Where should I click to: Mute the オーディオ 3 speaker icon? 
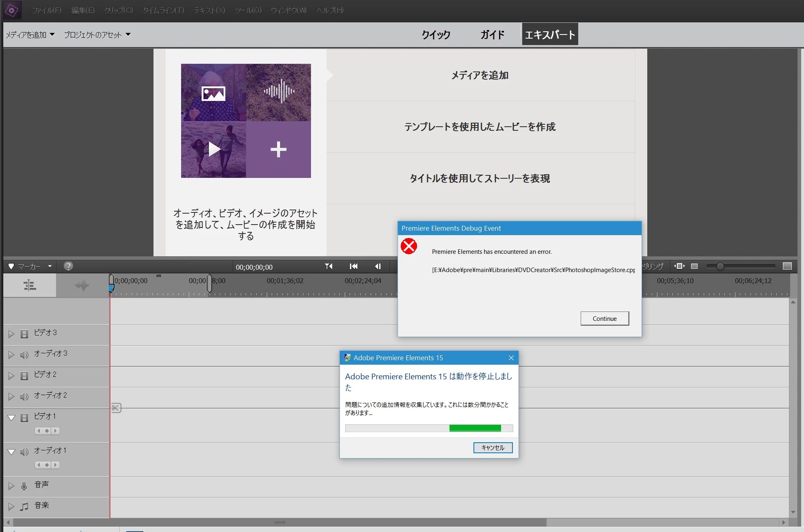24,355
